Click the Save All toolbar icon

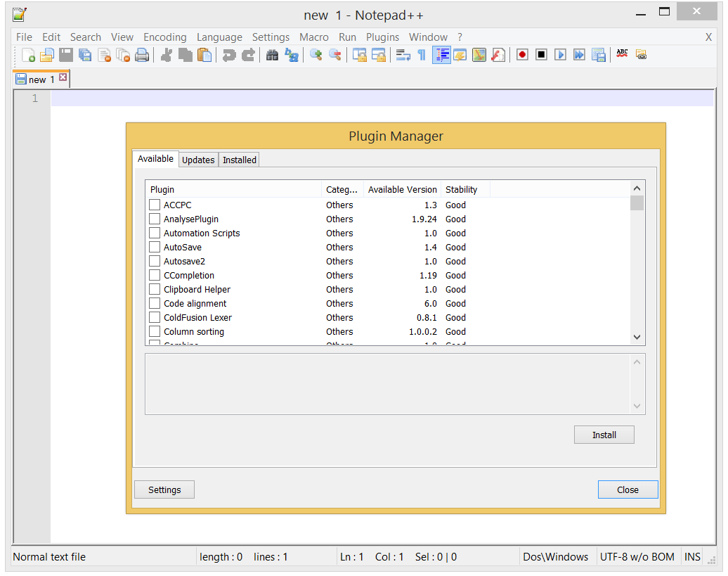[x=85, y=55]
